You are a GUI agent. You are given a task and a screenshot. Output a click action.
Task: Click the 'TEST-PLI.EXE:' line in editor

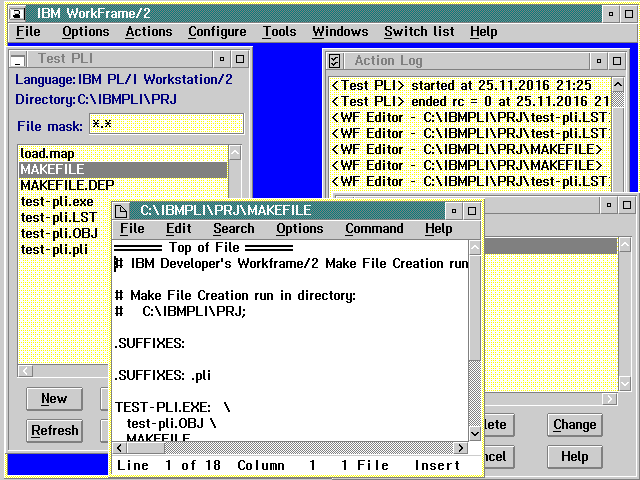click(173, 407)
